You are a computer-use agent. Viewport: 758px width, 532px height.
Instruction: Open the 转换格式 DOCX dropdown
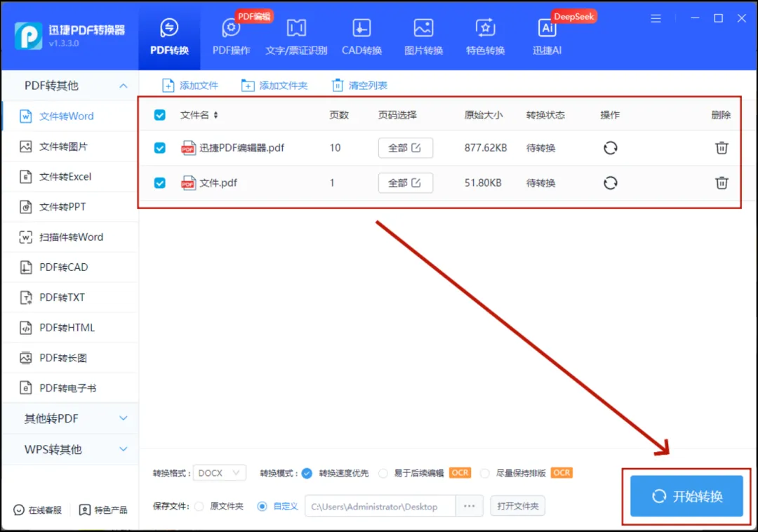[x=219, y=473]
